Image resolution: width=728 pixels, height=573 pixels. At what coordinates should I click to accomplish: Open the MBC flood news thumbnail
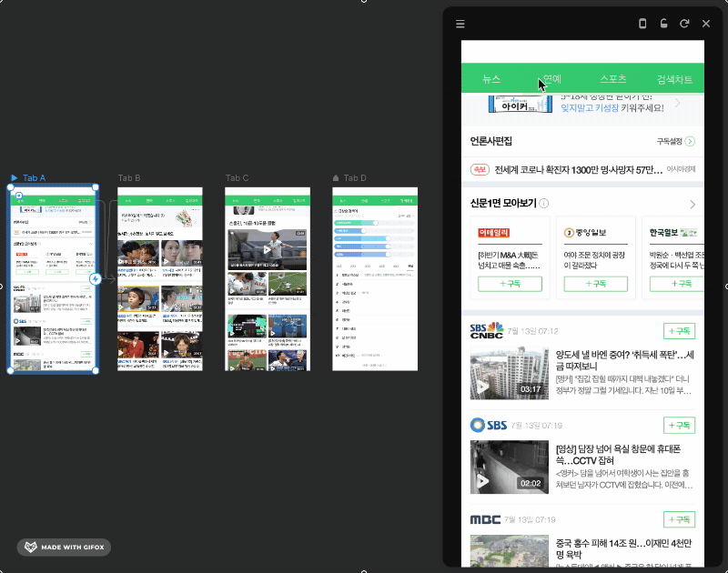tap(510, 551)
